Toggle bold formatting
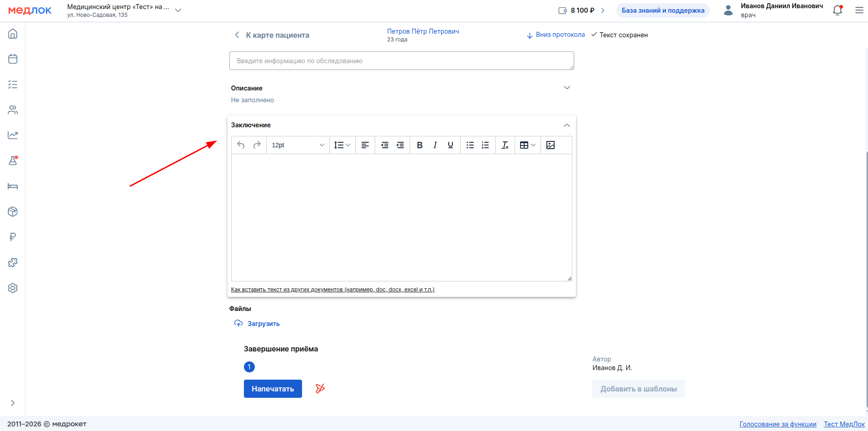 point(420,145)
